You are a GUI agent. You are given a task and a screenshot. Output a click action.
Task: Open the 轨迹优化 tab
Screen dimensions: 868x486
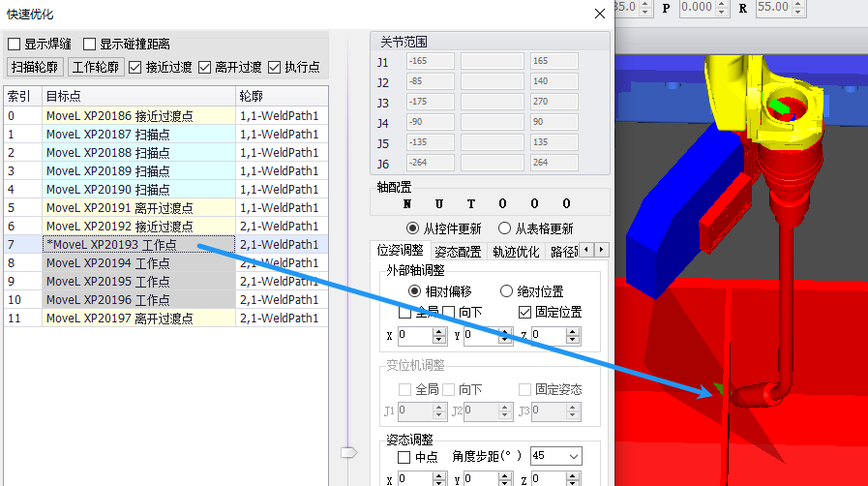[x=516, y=251]
